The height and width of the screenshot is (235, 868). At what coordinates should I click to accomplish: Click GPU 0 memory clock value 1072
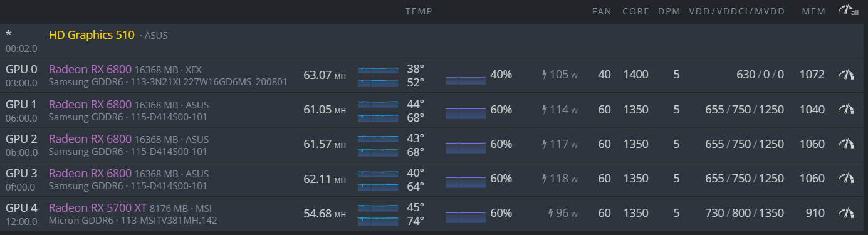[x=812, y=75]
